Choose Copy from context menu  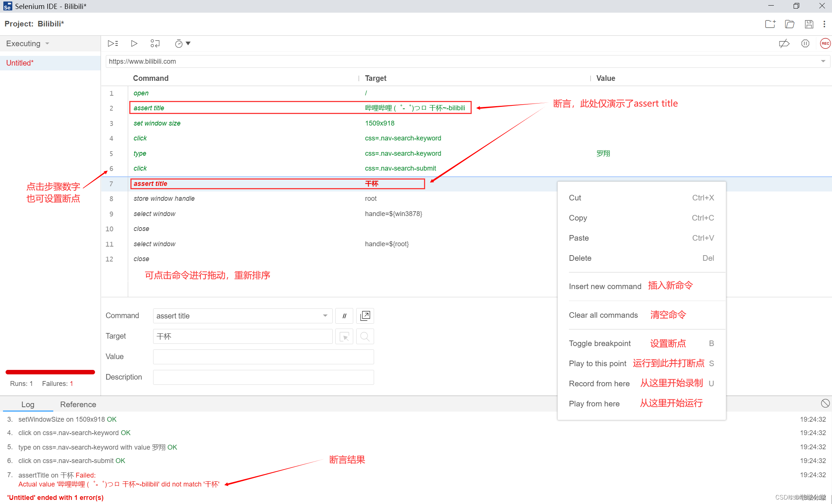point(642,218)
